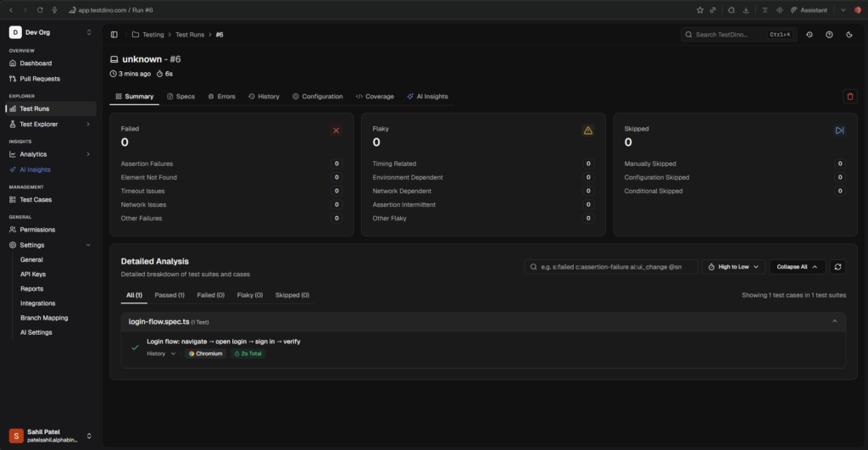Click the Collapse All button
868x450 pixels.
[x=797, y=267]
